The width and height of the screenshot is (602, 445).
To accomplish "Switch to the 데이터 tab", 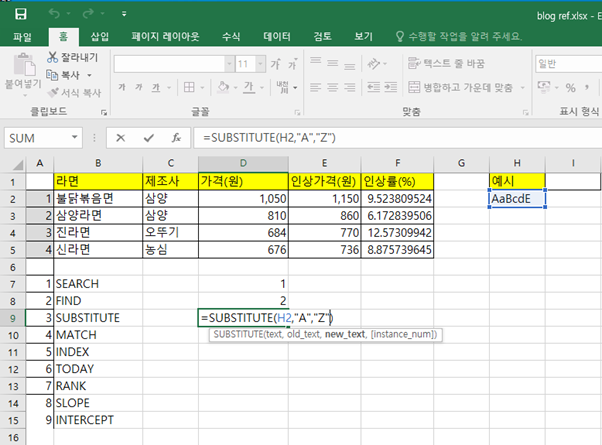I will pos(277,36).
